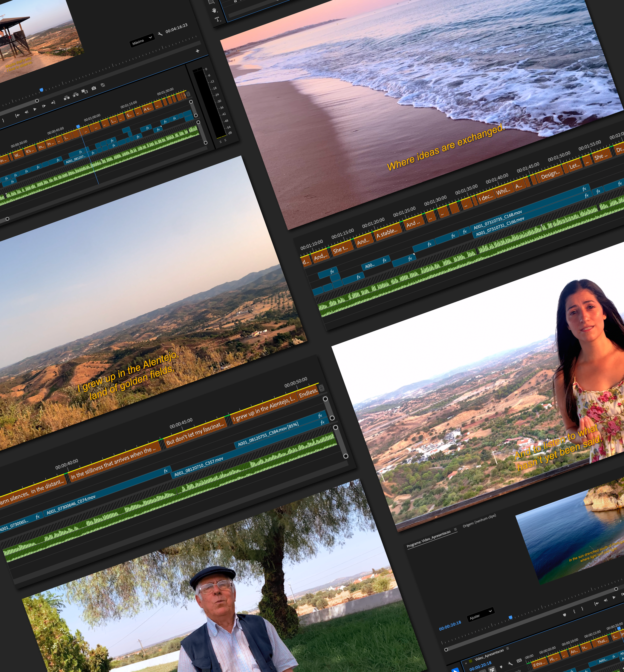The height and width of the screenshot is (672, 624).
Task: Select the Type tool
Action: [217, 20]
